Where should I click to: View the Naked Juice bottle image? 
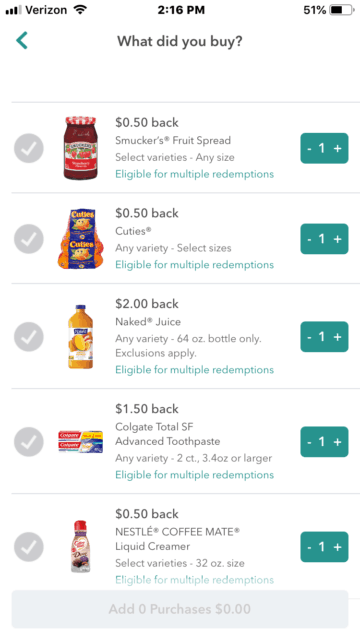coord(80,337)
